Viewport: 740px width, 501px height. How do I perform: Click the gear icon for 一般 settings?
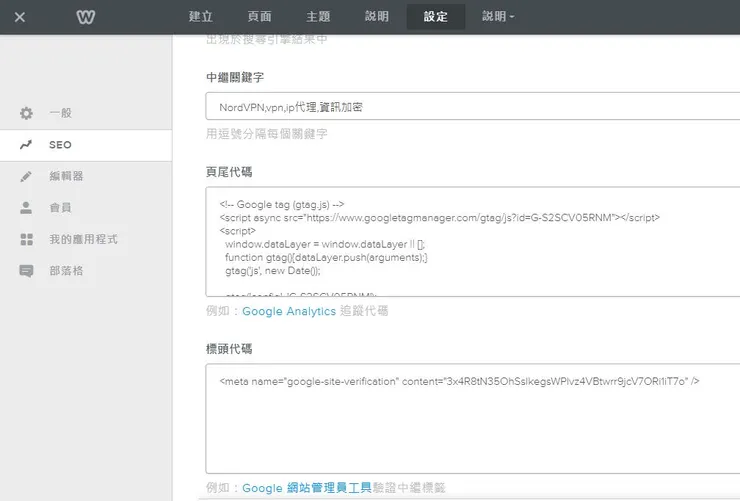click(26, 113)
